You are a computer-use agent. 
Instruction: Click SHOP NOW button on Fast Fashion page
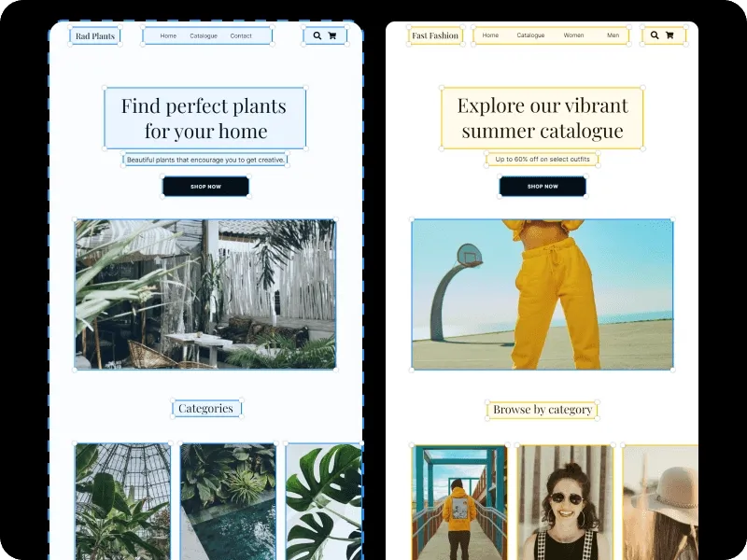point(543,186)
